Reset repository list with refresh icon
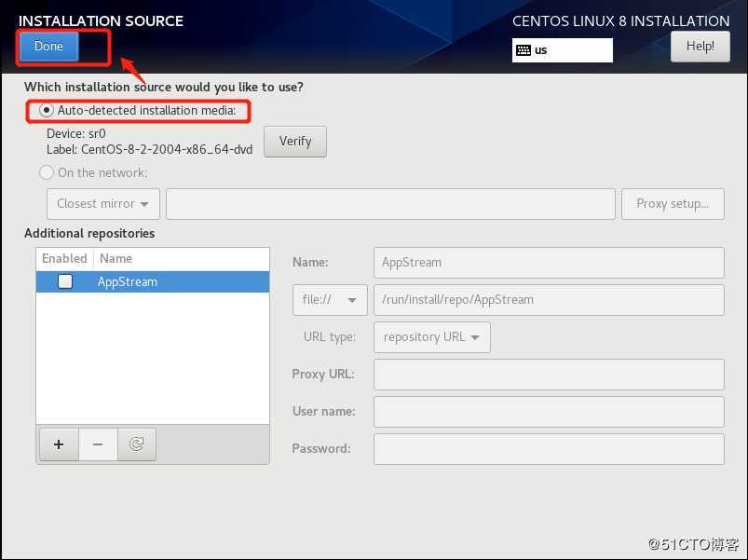The width and height of the screenshot is (748, 560). coord(136,444)
